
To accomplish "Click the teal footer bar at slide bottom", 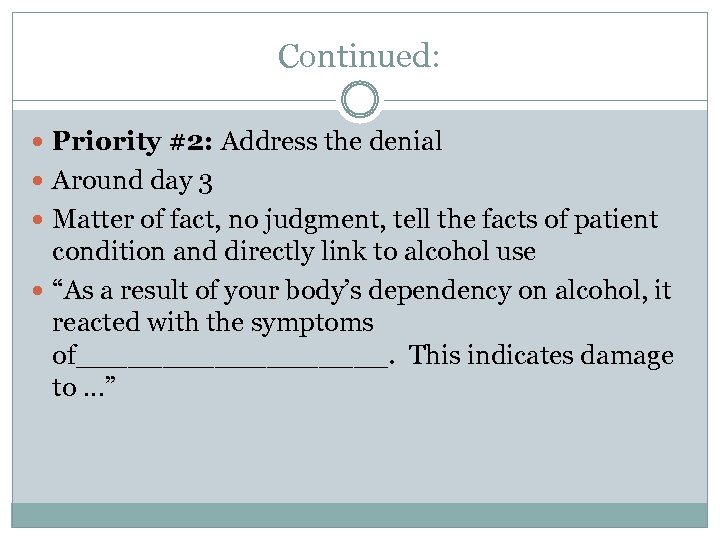I will click(x=359, y=514).
